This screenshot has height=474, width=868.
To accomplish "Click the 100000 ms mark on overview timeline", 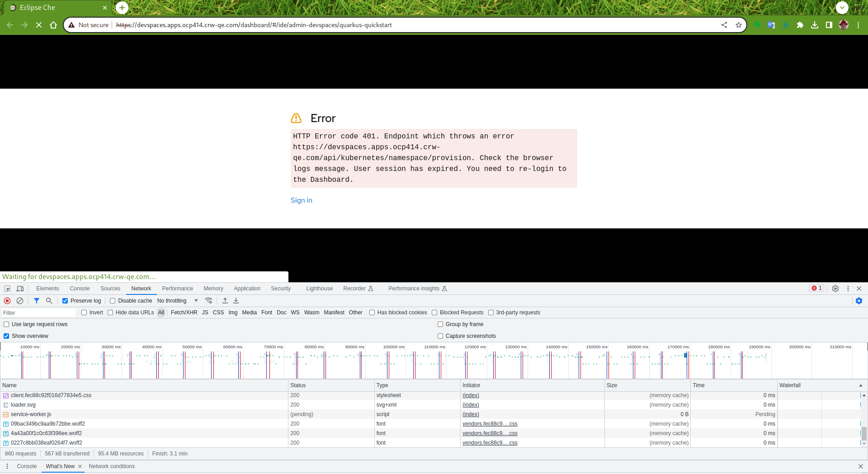I will click(394, 347).
